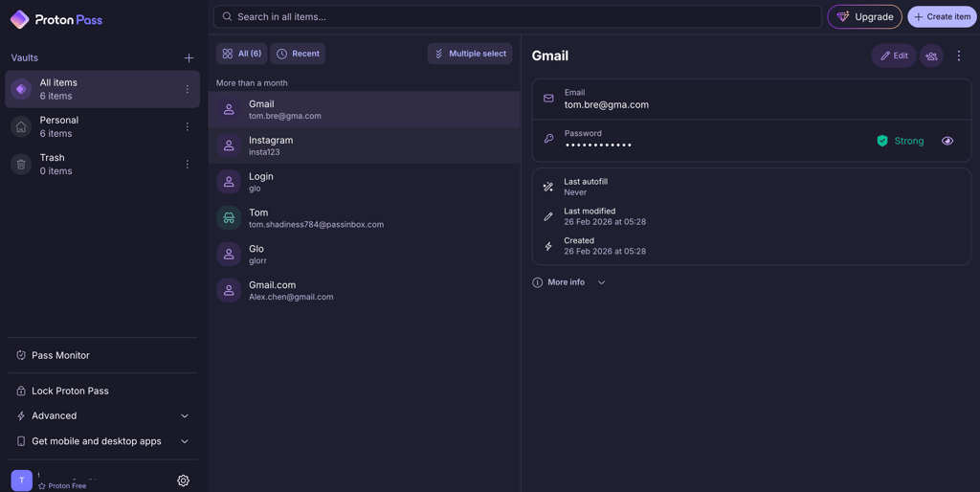Expand Get mobile and desktop apps
Image resolution: width=980 pixels, height=492 pixels.
pyautogui.click(x=102, y=441)
